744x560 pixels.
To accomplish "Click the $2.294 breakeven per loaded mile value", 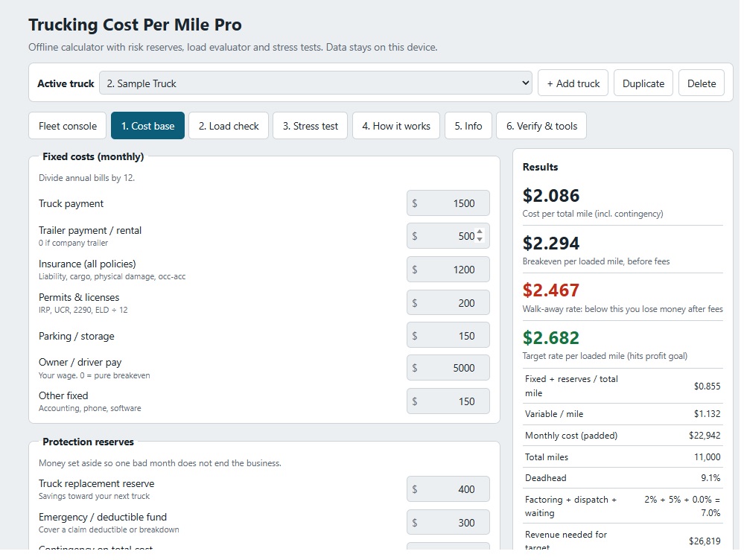I will (x=551, y=243).
